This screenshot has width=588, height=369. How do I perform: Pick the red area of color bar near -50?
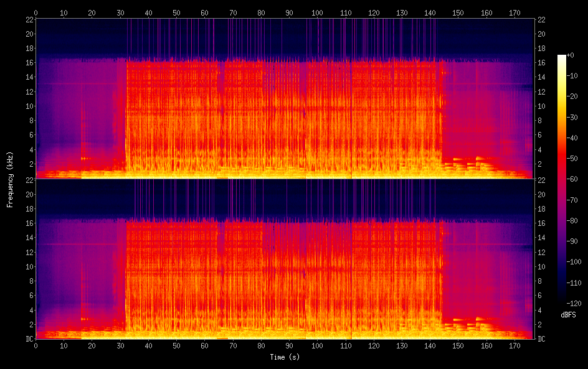coord(561,159)
